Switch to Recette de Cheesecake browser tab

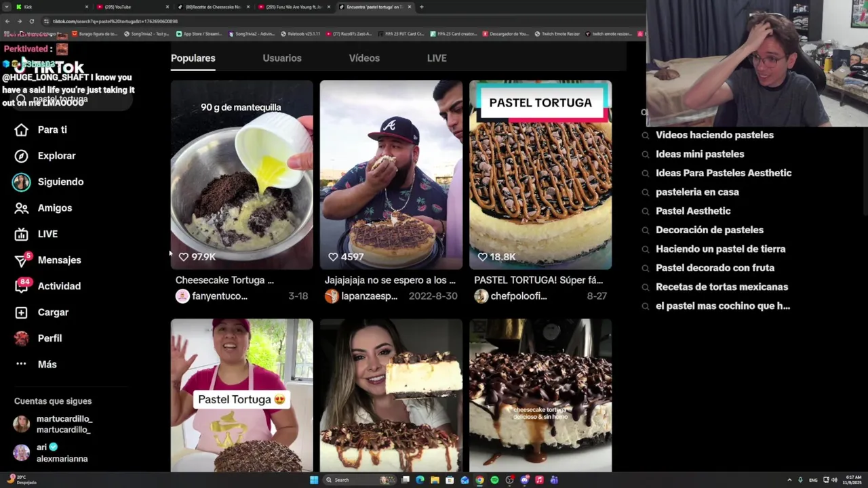(214, 7)
